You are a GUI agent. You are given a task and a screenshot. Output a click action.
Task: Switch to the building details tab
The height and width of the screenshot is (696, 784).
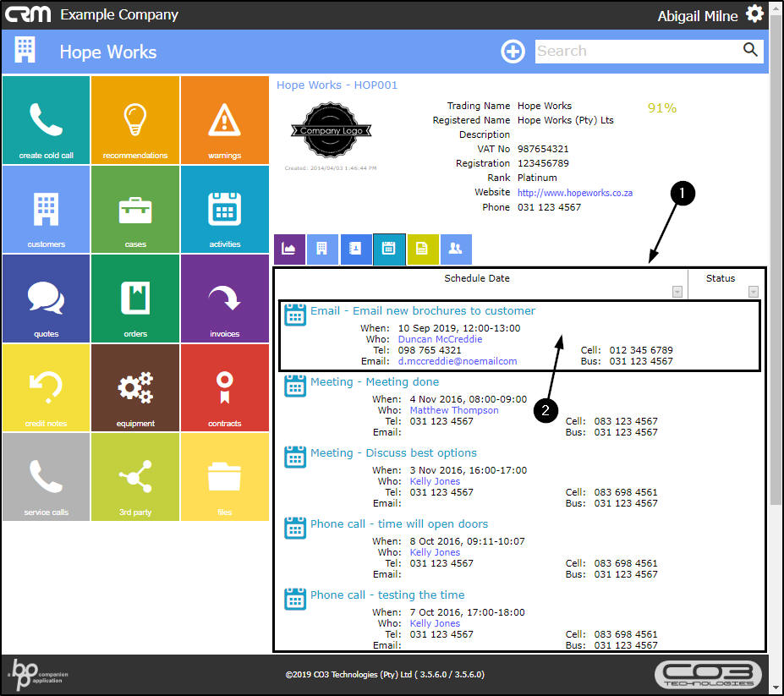tap(322, 249)
